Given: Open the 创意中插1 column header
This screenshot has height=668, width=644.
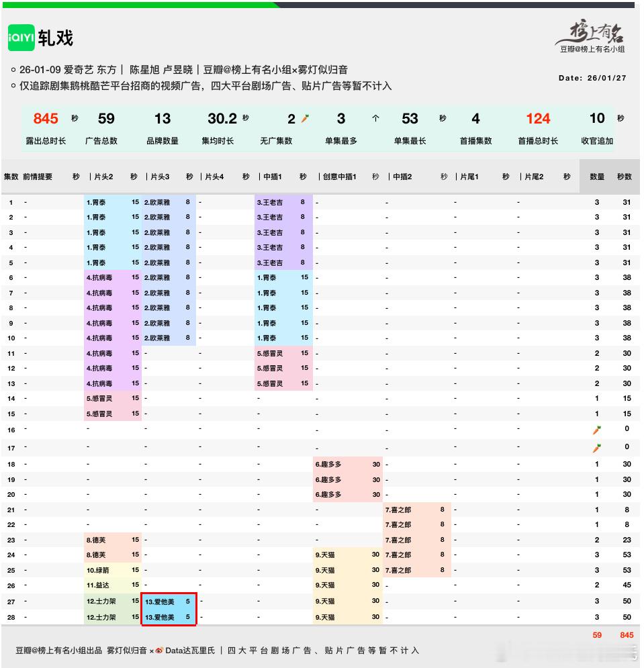Looking at the screenshot, I should [339, 177].
